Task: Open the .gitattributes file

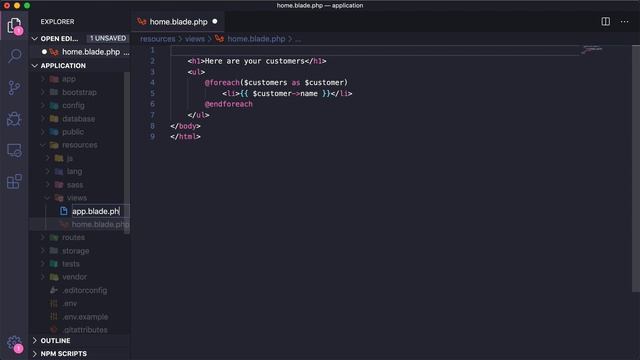Action: (84, 329)
